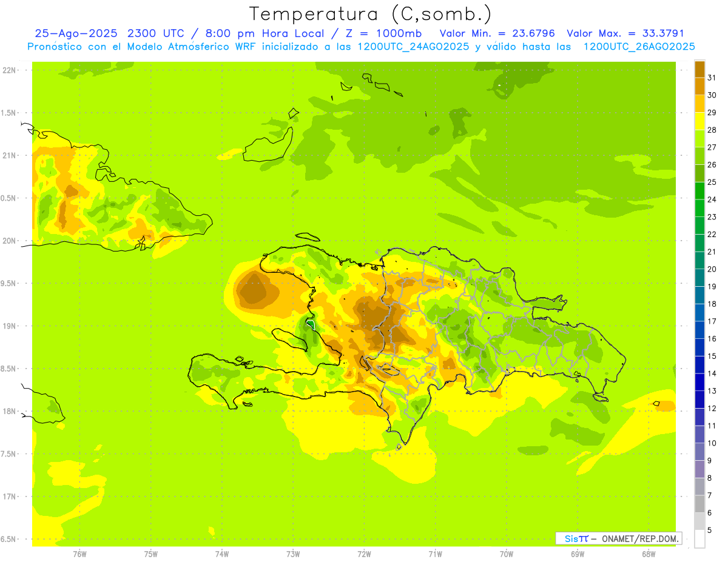
Task: Click the 73W longitude axis label
Action: point(293,554)
